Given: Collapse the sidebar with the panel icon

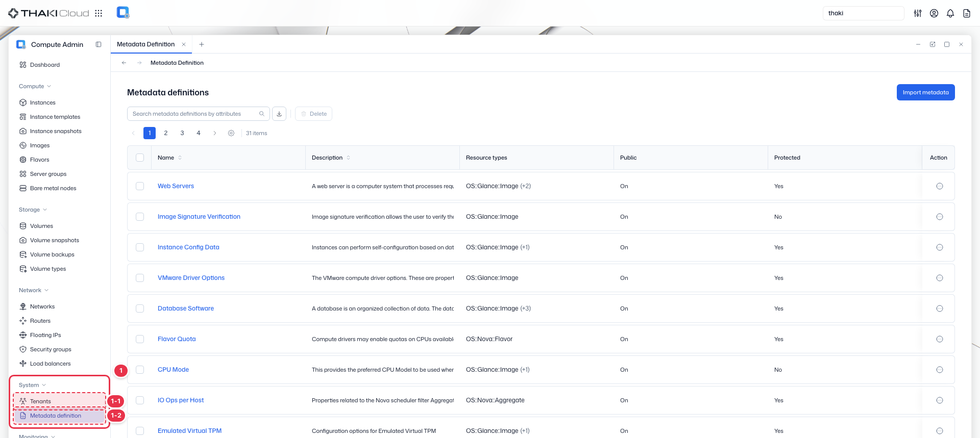Looking at the screenshot, I should [99, 44].
